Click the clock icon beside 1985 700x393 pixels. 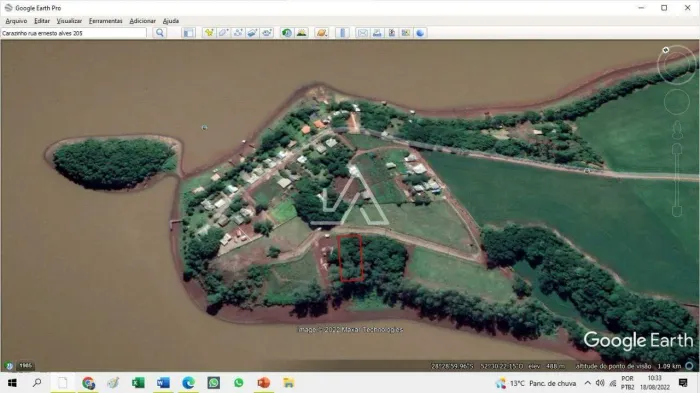click(x=9, y=366)
